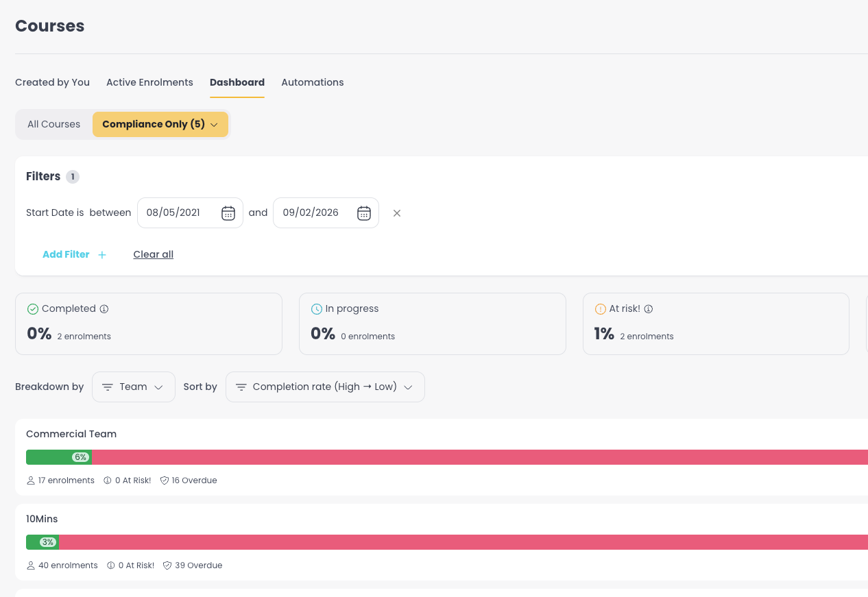Screen dimensions: 868x597
Task: Switch to Active Enrolments tab
Action: pos(149,82)
